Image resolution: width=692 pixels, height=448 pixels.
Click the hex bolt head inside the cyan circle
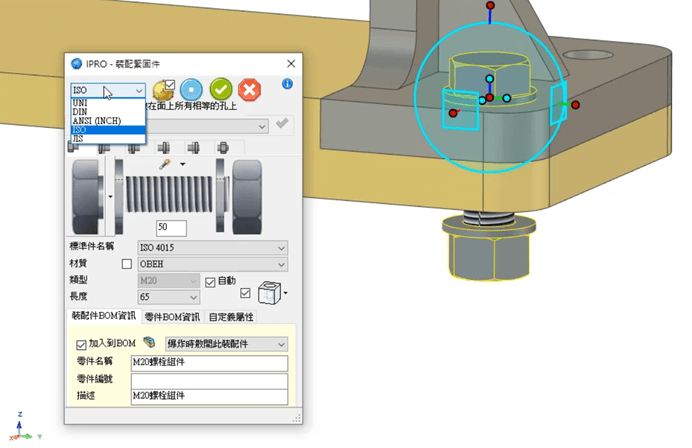490,73
